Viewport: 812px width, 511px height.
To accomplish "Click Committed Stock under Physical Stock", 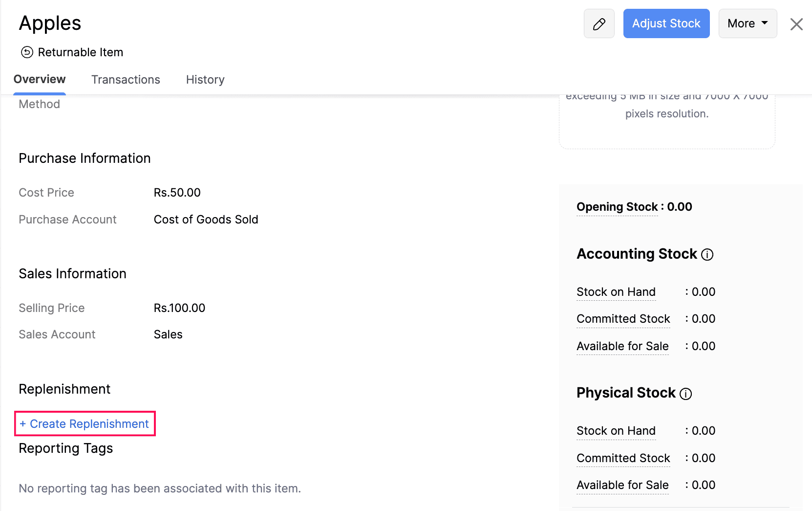I will [x=623, y=458].
